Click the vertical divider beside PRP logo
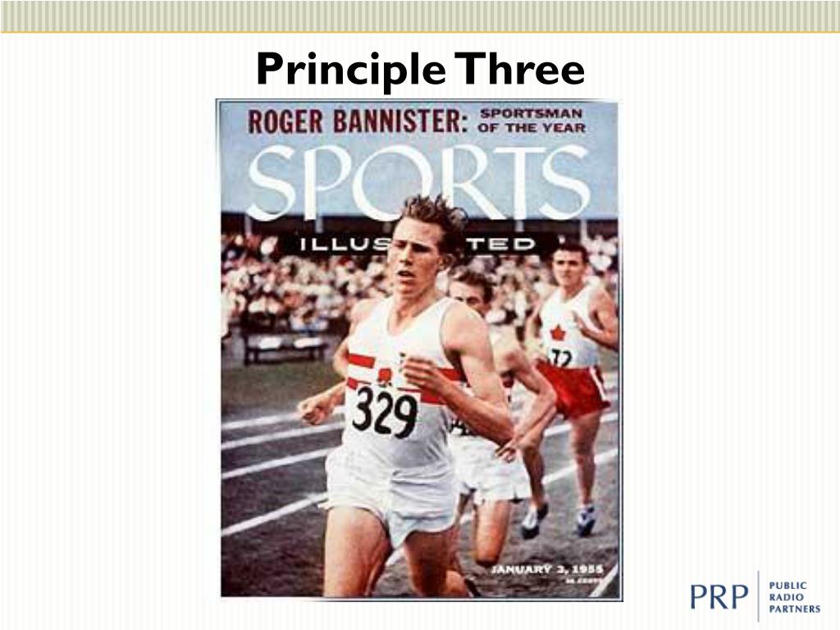The height and width of the screenshot is (630, 840). coord(759,596)
